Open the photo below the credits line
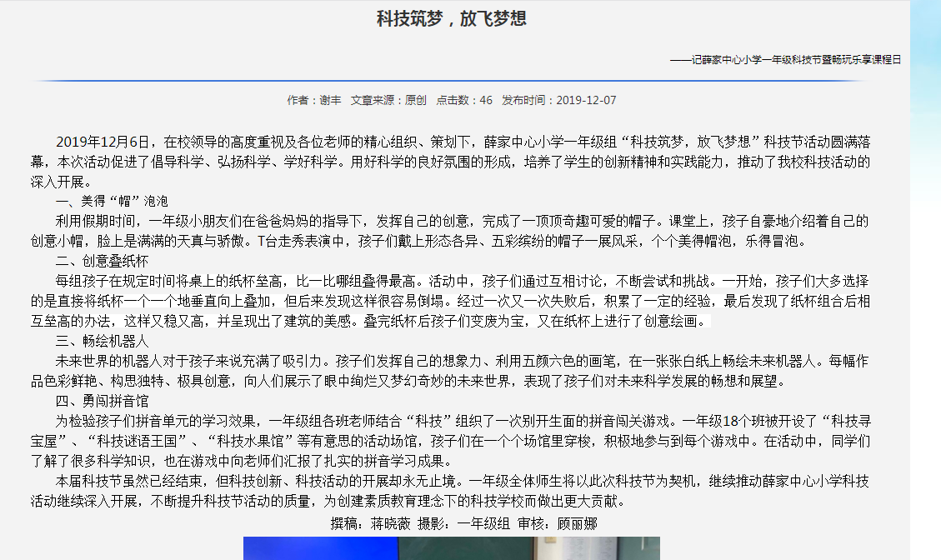The width and height of the screenshot is (941, 560). 451,548
